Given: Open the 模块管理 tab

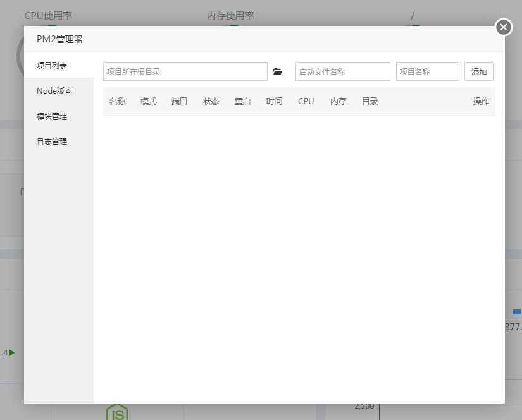Looking at the screenshot, I should (59, 116).
